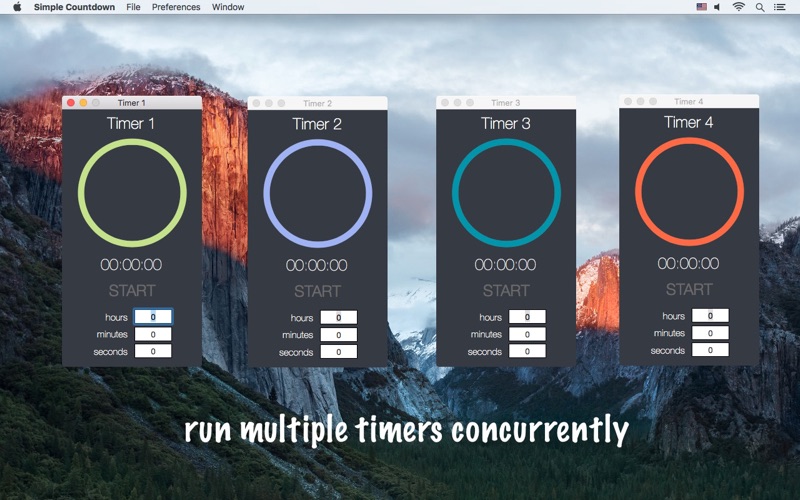Focus the hours field in Timer 1
The width and height of the screenshot is (800, 500).
click(x=153, y=316)
